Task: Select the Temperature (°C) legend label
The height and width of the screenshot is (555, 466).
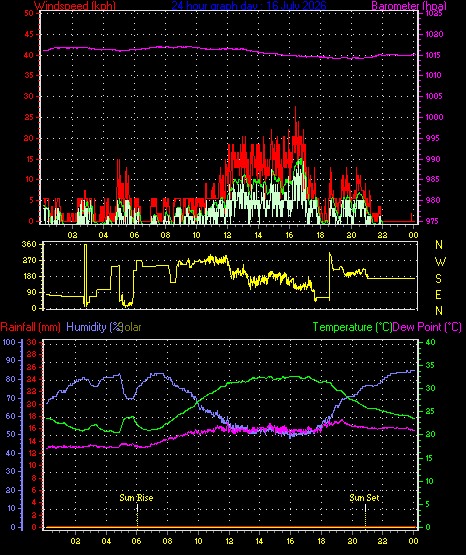Action: pos(352,327)
